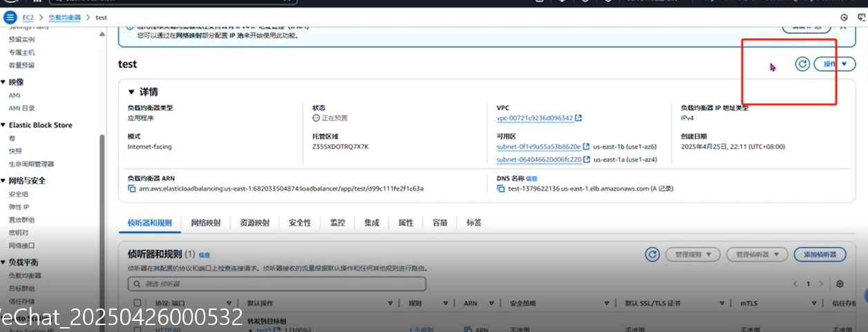Copy the load balancer ARN icon
Viewport: 868px width, 332px height.
[x=132, y=188]
